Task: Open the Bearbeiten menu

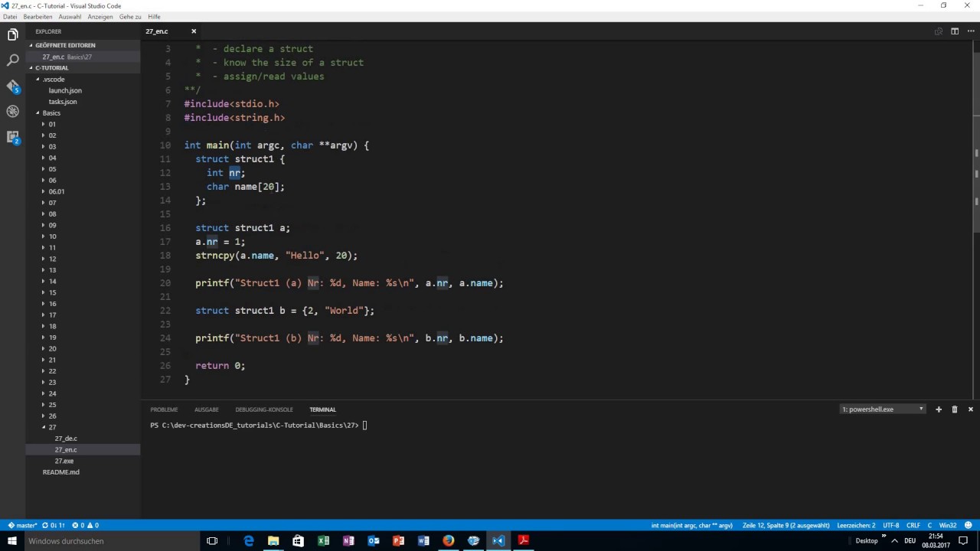Action: pos(38,16)
